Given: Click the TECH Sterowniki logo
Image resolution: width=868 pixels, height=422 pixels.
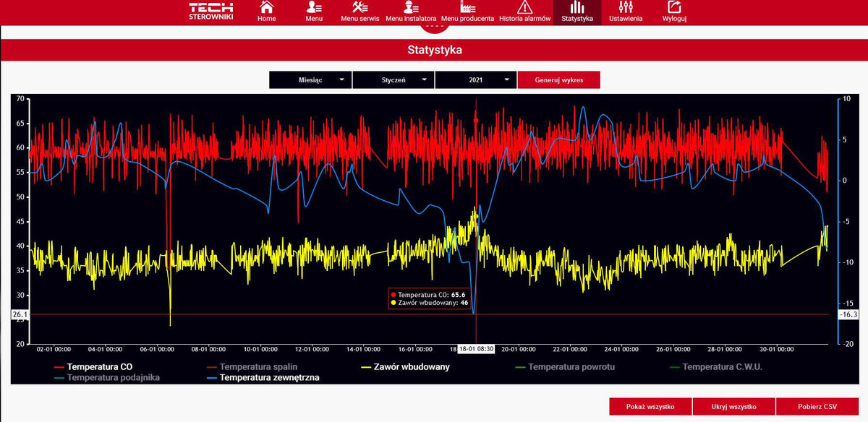Looking at the screenshot, I should (210, 12).
